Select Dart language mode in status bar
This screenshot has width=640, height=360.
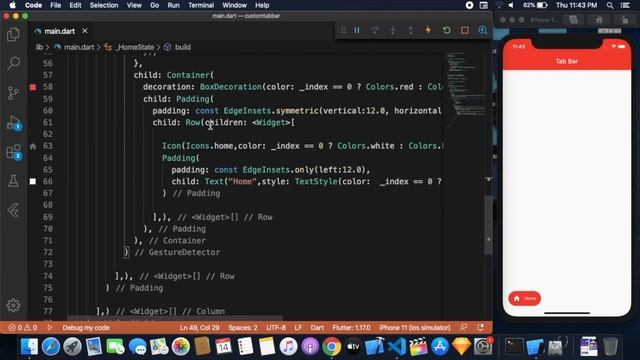click(x=317, y=327)
